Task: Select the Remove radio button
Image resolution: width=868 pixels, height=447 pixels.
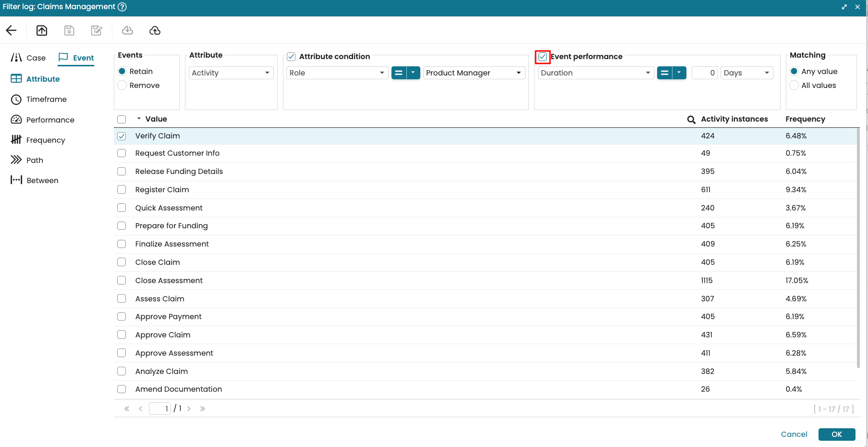Action: point(122,86)
